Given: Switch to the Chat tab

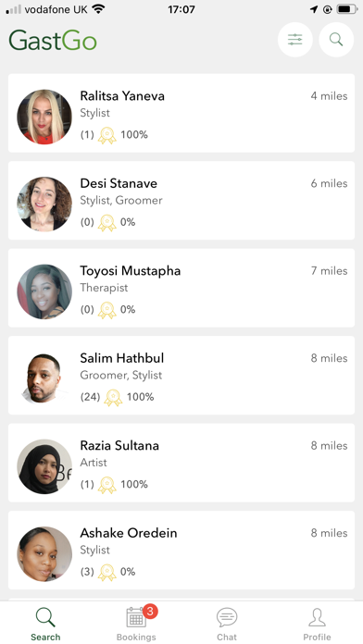Looking at the screenshot, I should 227,625.
